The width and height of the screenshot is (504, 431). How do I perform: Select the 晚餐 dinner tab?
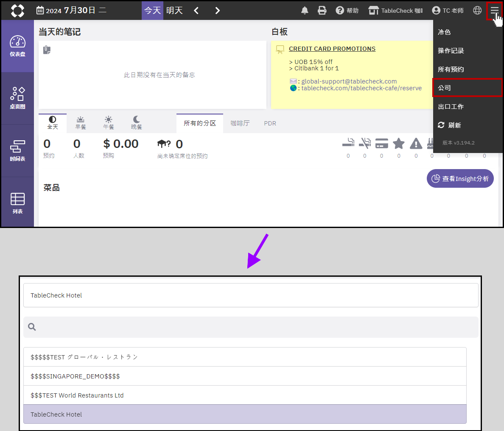[136, 123]
